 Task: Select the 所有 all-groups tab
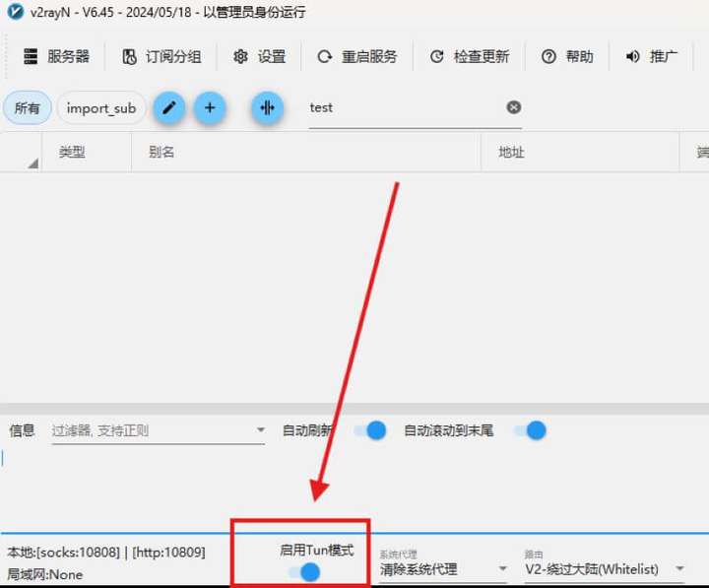28,107
